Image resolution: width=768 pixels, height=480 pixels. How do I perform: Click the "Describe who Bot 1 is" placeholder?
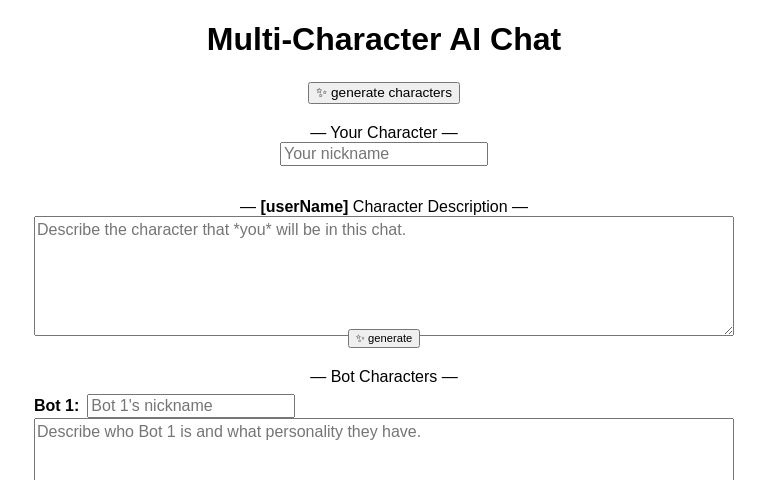point(229,432)
